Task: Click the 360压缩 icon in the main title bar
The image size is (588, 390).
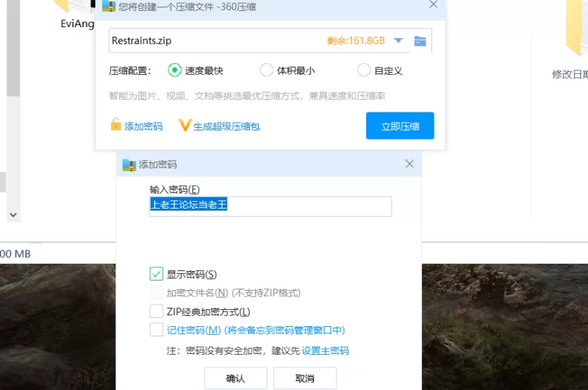Action: [x=109, y=6]
